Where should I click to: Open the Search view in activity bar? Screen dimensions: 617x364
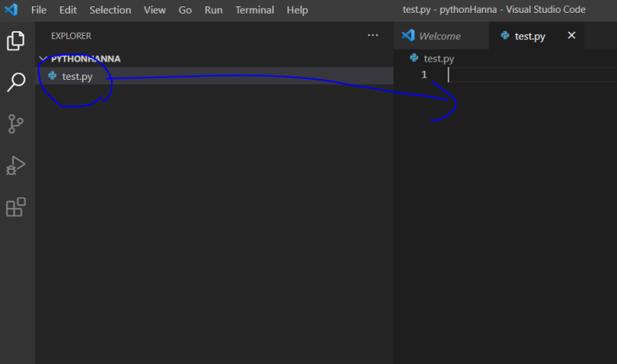click(16, 82)
